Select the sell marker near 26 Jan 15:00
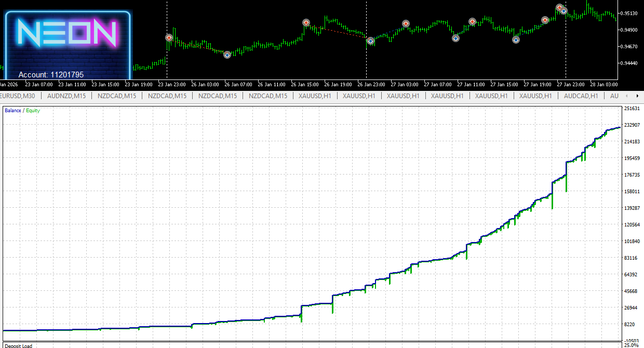 (306, 23)
